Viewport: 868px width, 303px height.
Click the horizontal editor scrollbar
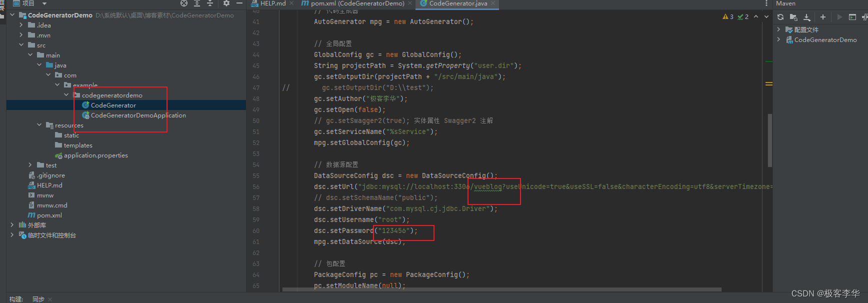pyautogui.click(x=502, y=289)
